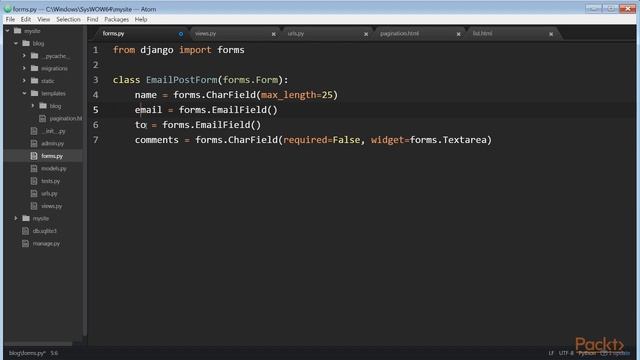Expand the inner mysite folder arrow
The height and width of the screenshot is (360, 640).
[16, 218]
